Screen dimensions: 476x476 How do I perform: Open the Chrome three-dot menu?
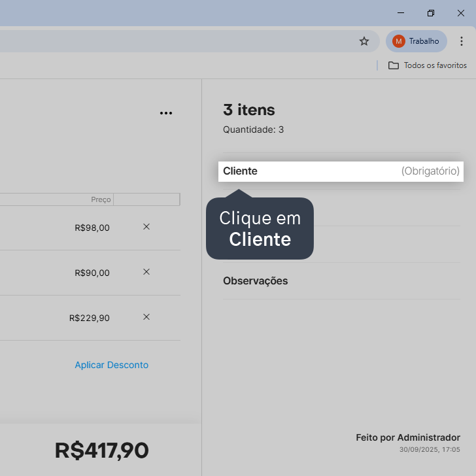coord(461,41)
